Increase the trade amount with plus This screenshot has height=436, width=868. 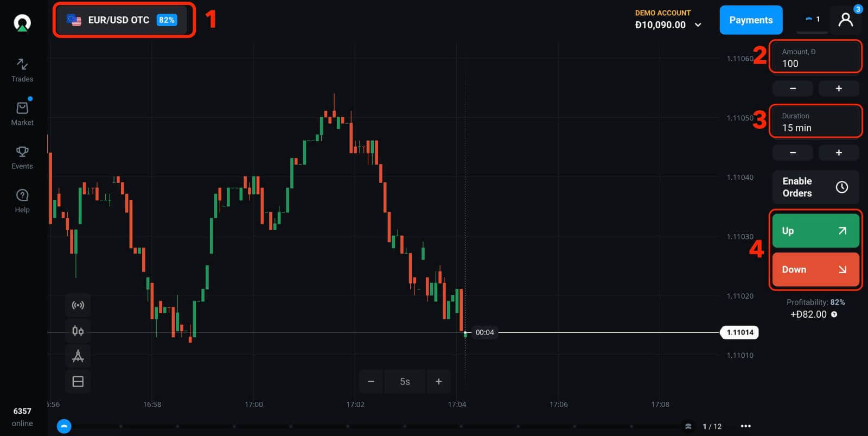[x=839, y=89]
